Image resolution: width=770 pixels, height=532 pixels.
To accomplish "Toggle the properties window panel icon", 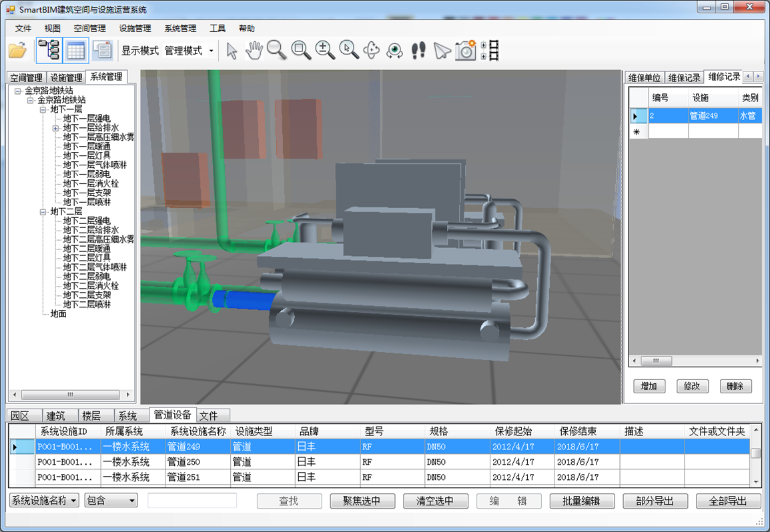I will tap(103, 51).
